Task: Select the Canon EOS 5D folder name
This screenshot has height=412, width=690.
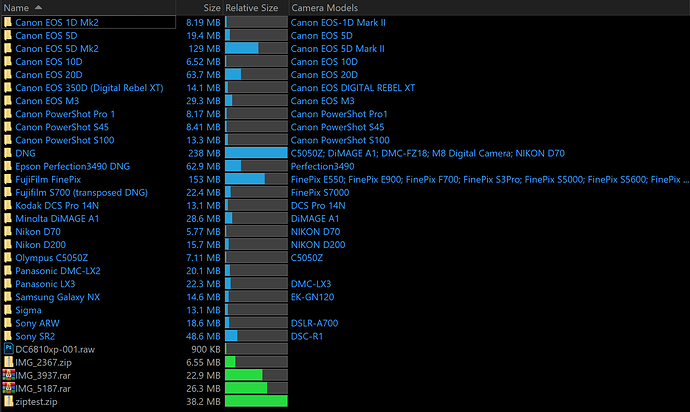Action: click(x=46, y=36)
